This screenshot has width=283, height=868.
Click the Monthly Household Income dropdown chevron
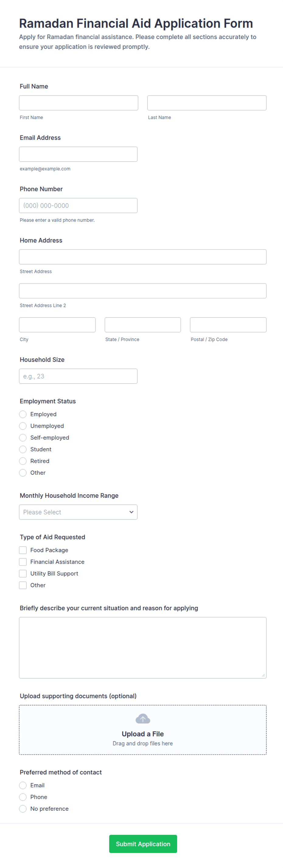(x=131, y=512)
